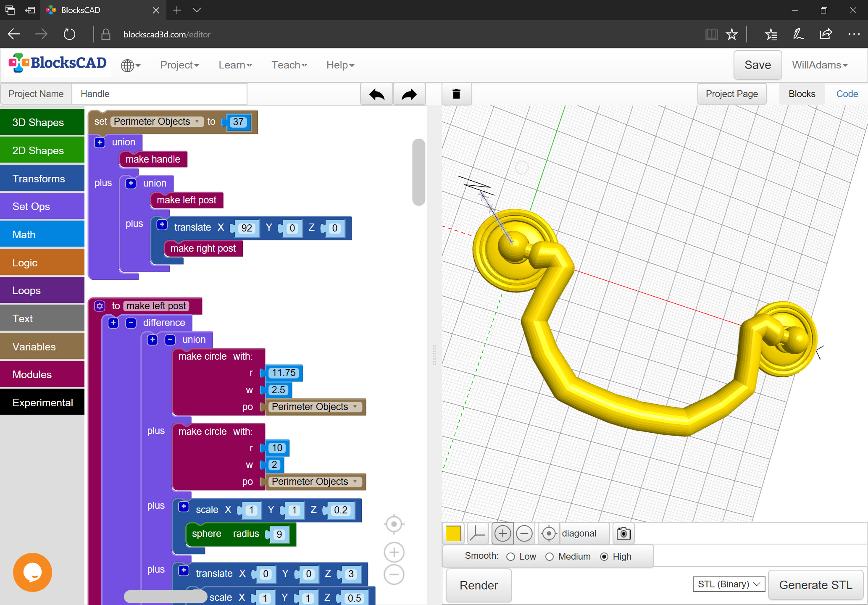Open the Project menu
Viewport: 868px width, 605px height.
pyautogui.click(x=179, y=65)
